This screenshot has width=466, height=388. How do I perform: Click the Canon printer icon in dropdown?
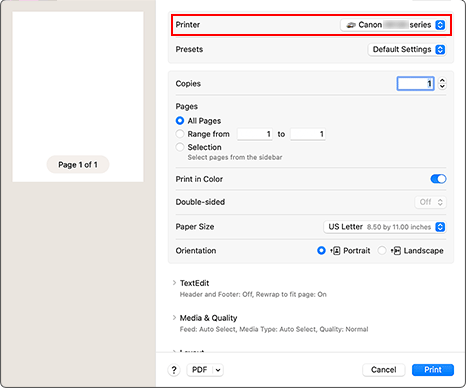point(351,25)
